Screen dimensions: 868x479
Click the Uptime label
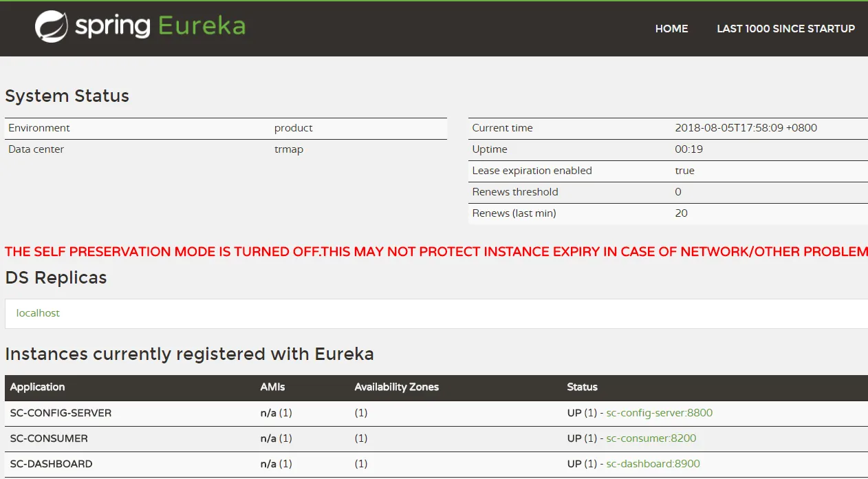click(x=490, y=149)
